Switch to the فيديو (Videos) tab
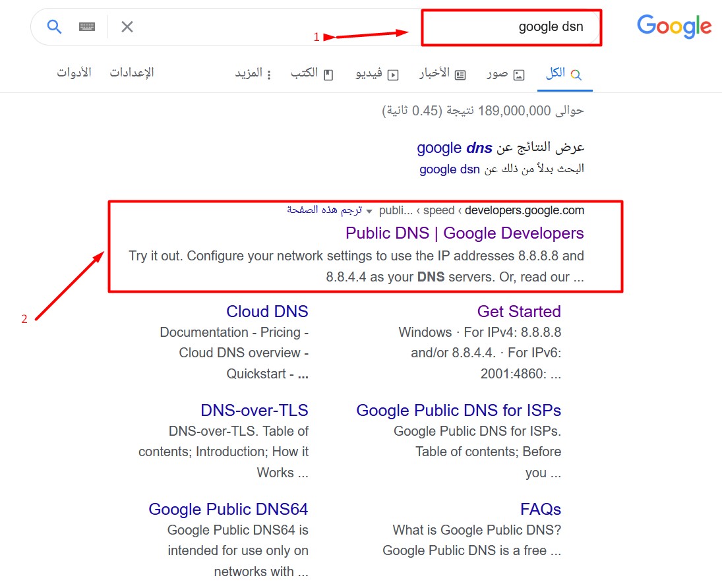722x588 pixels. pos(376,74)
